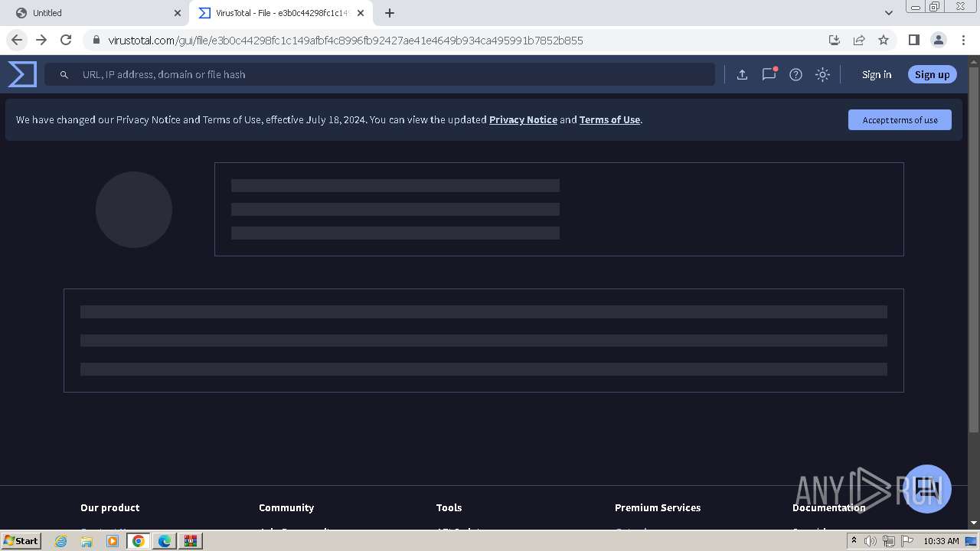Show hidden system tray icons
Image resolution: width=980 pixels, height=551 pixels.
854,541
